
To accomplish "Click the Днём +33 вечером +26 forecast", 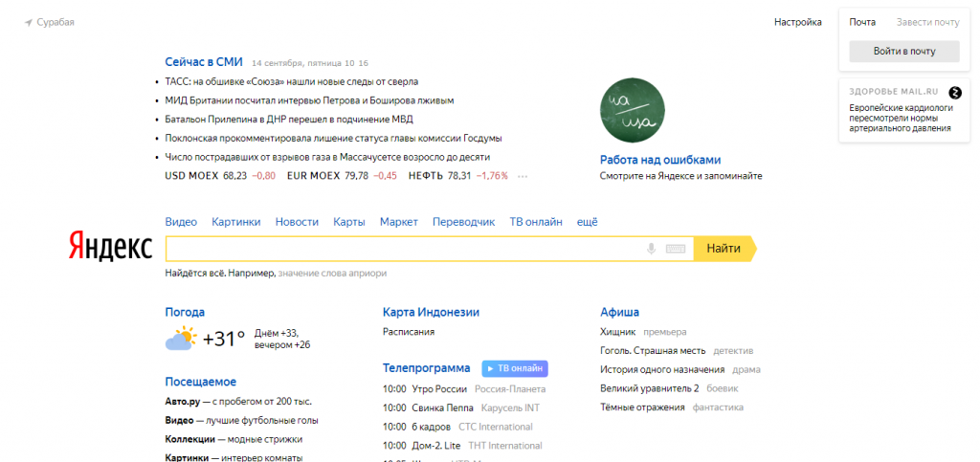I will pos(282,339).
